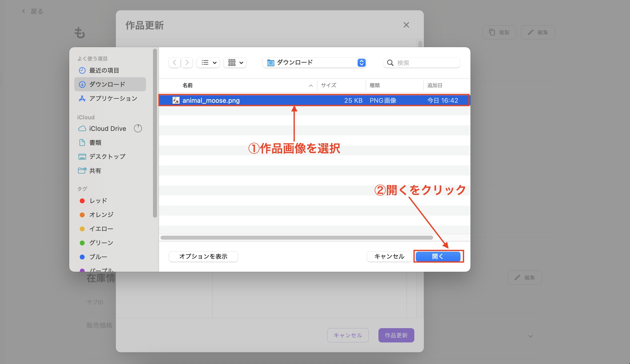Select 最近の項目 in the sidebar
Image resolution: width=630 pixels, height=364 pixels.
click(x=104, y=70)
